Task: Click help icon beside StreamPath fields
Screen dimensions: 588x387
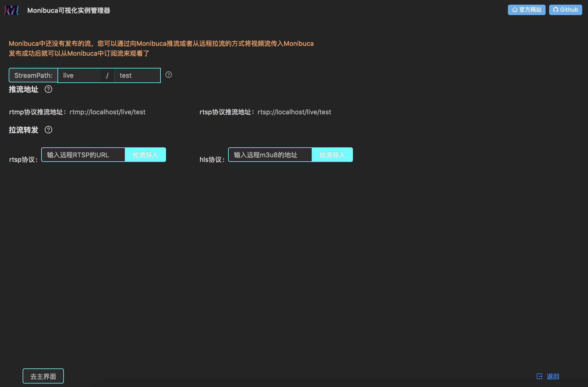Action: tap(169, 75)
